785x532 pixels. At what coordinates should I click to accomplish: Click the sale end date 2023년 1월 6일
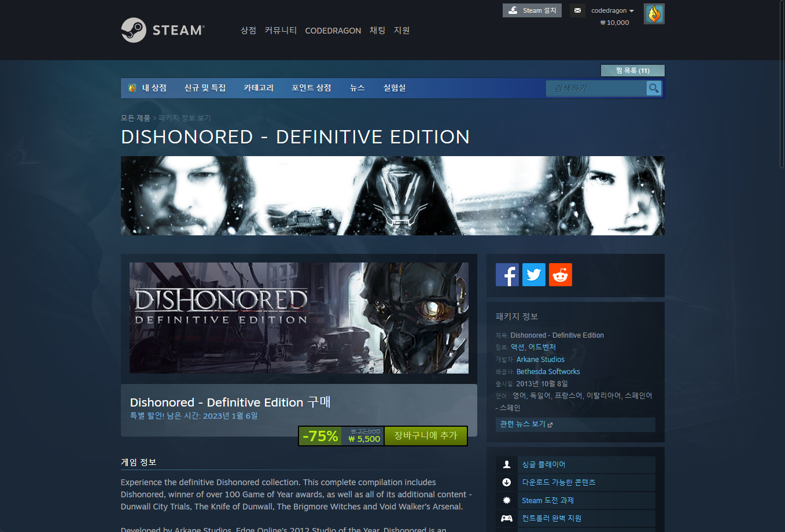pos(230,416)
